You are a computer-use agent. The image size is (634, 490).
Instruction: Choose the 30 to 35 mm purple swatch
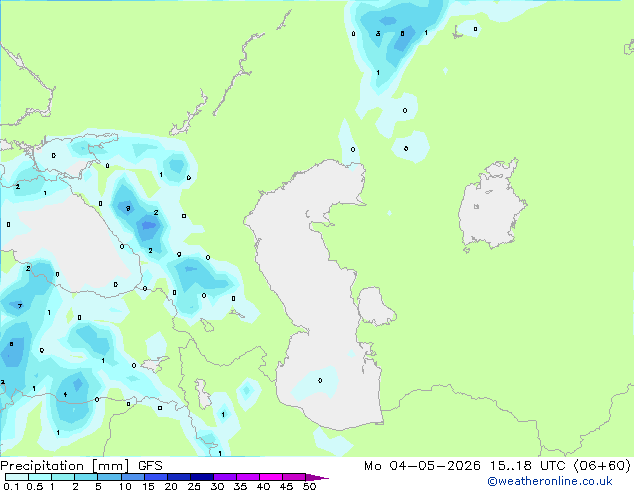(x=225, y=477)
